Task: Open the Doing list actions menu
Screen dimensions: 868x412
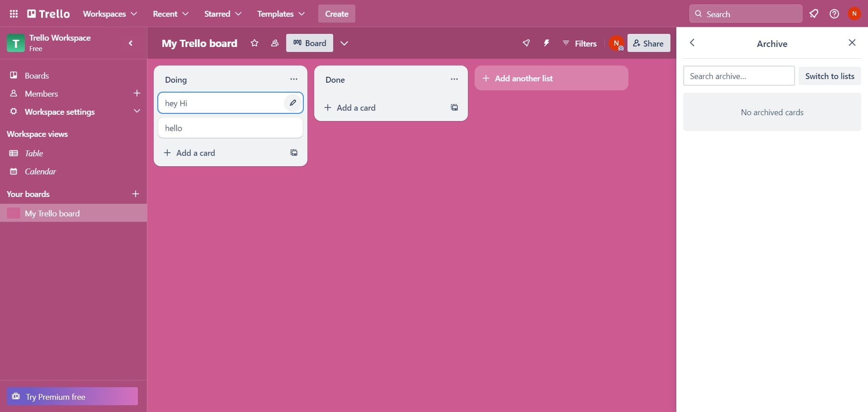Action: click(294, 80)
